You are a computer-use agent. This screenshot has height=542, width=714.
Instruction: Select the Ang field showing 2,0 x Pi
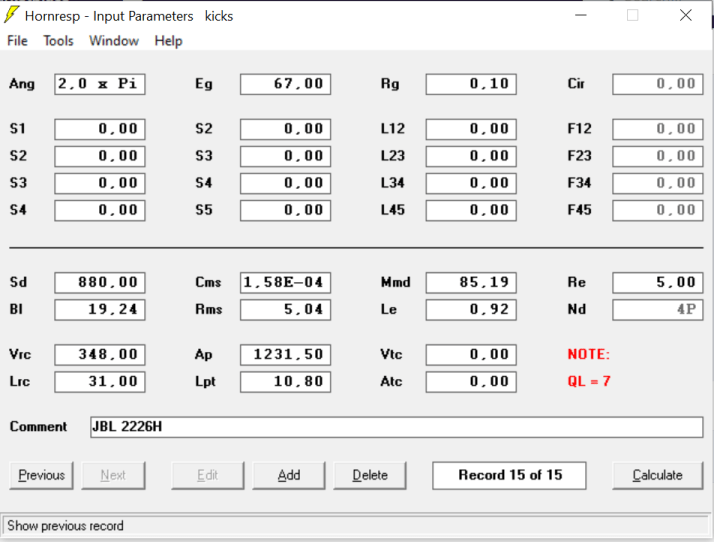(x=100, y=84)
